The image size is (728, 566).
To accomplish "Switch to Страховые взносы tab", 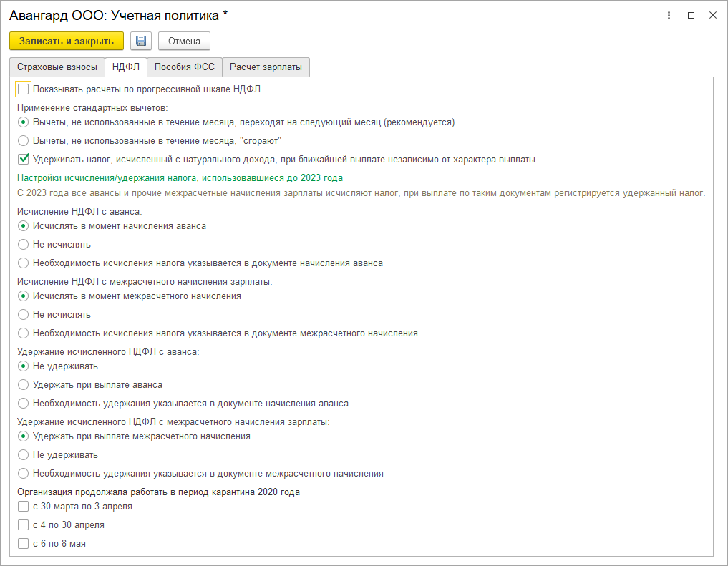I will [x=57, y=67].
